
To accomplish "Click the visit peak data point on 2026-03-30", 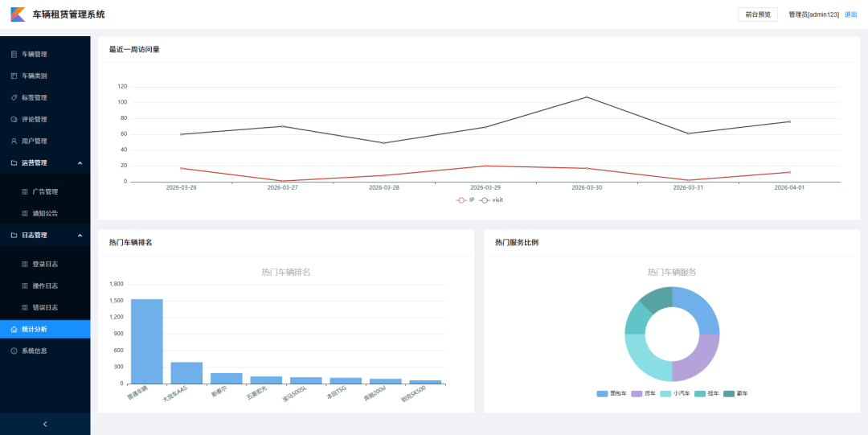I will point(587,97).
